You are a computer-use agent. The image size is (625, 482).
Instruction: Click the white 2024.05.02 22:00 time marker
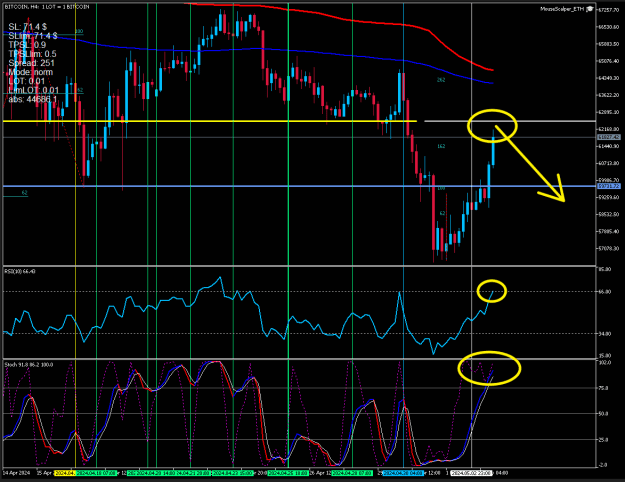tap(472, 473)
